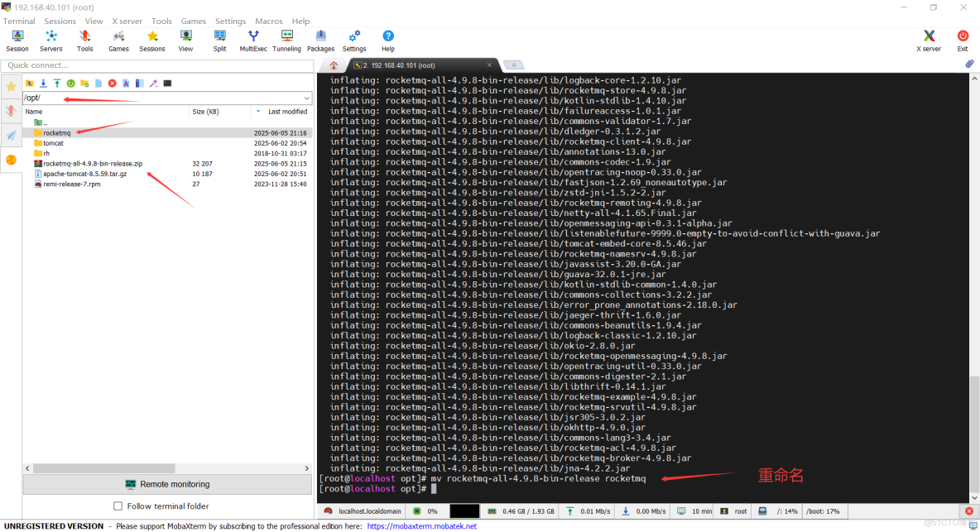
Task: Launch MultiExec mode
Action: [x=253, y=39]
